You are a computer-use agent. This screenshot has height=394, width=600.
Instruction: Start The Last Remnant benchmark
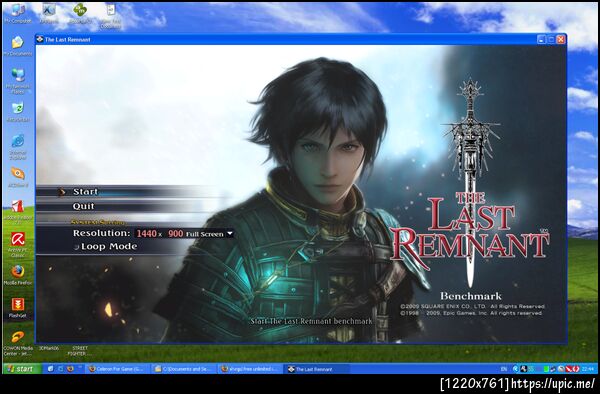pyautogui.click(x=85, y=192)
